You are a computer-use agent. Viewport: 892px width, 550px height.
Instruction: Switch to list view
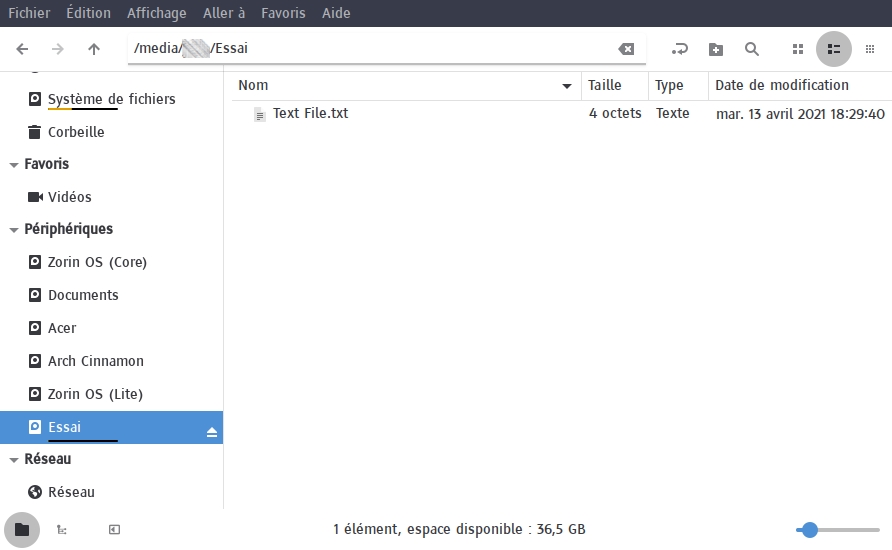(833, 49)
